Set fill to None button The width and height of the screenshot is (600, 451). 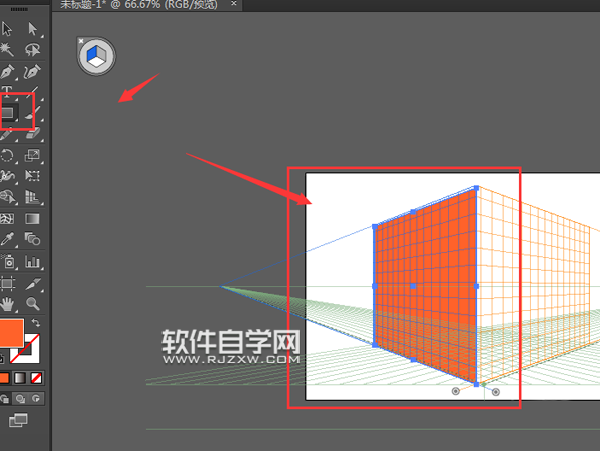pos(36,378)
